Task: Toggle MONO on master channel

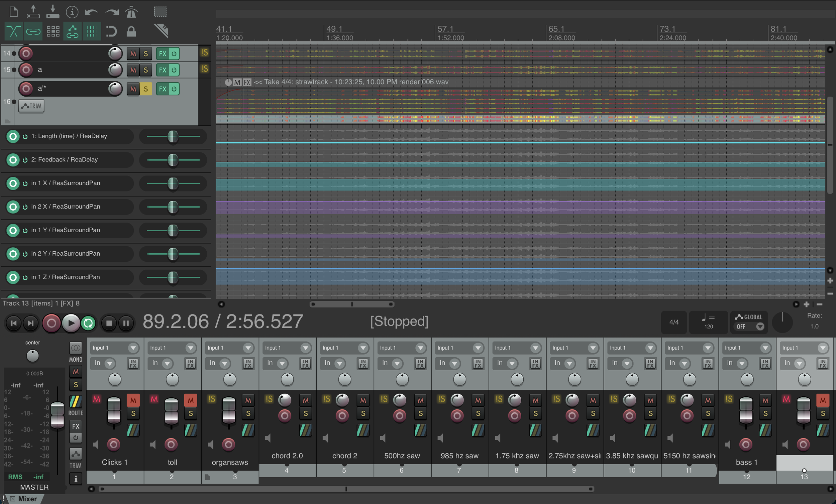Action: 75,348
